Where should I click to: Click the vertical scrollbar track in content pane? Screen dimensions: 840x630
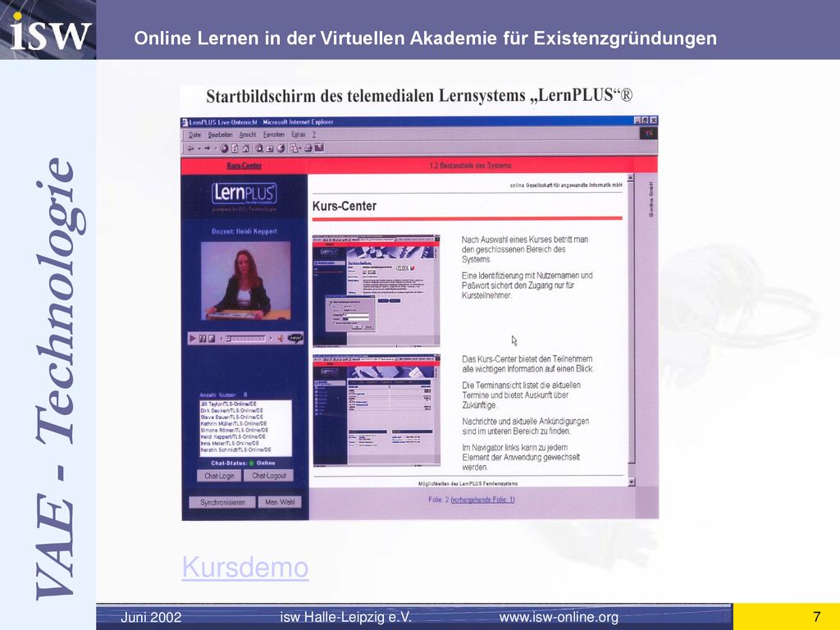[x=631, y=330]
